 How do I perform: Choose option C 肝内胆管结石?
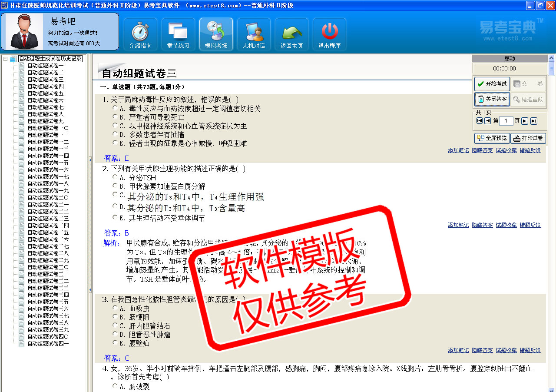pos(115,325)
